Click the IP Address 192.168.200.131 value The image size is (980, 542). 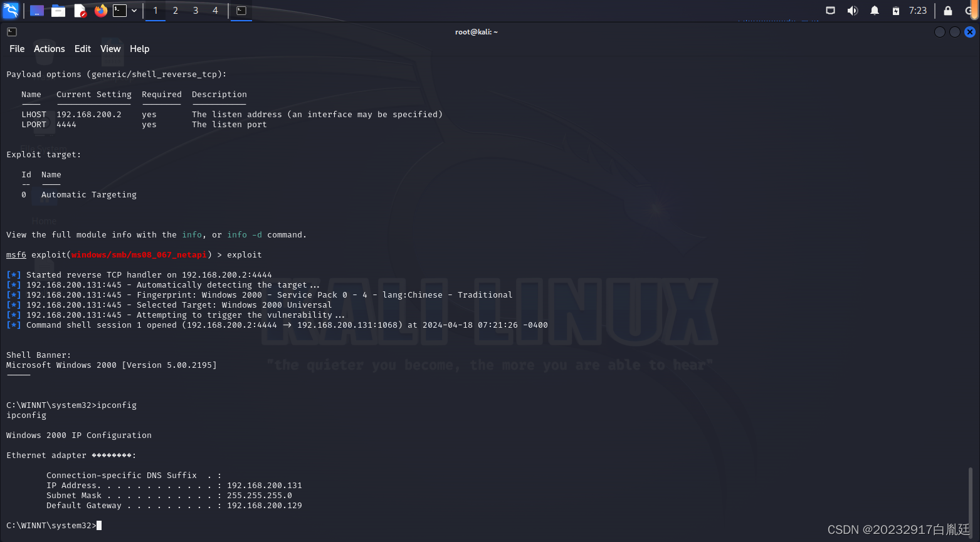click(265, 486)
